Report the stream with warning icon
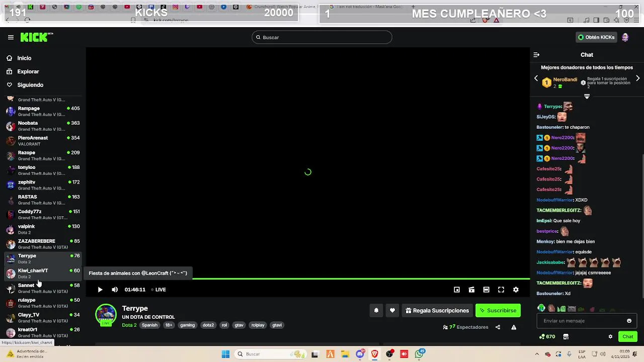The width and height of the screenshot is (644, 362). tap(514, 327)
